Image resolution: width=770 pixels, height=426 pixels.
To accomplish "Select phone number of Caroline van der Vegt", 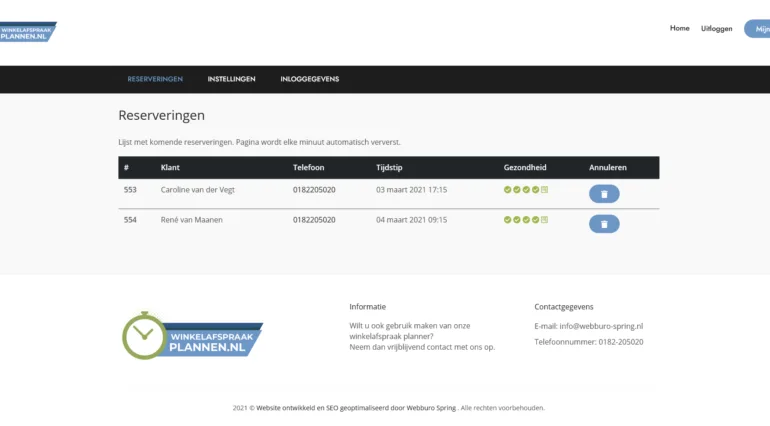I will pyautogui.click(x=314, y=189).
